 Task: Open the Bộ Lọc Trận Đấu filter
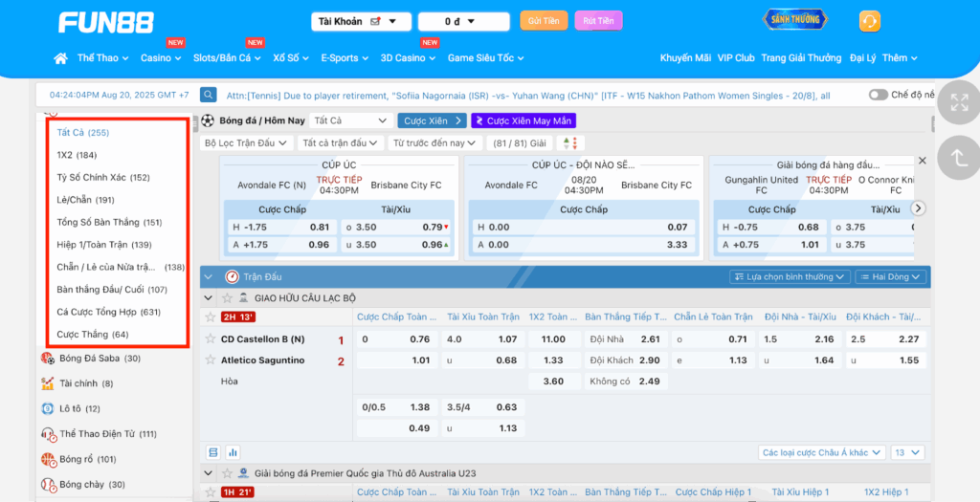[246, 143]
